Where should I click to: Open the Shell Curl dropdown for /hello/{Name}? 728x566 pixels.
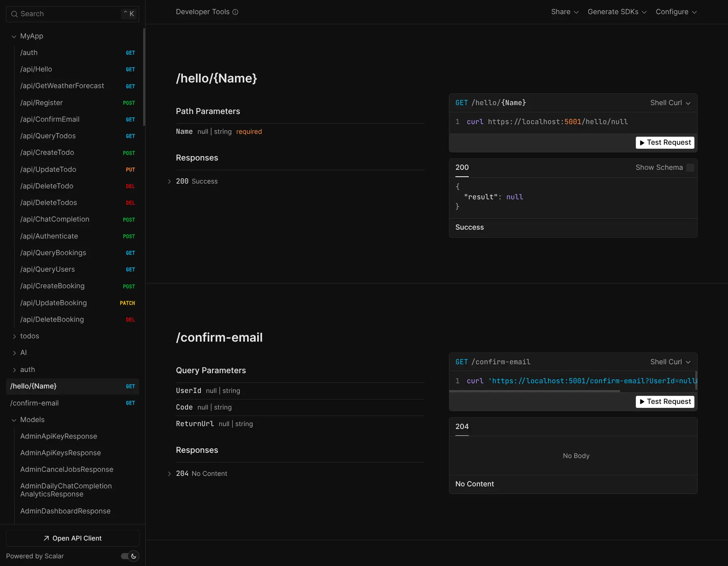pyautogui.click(x=670, y=103)
